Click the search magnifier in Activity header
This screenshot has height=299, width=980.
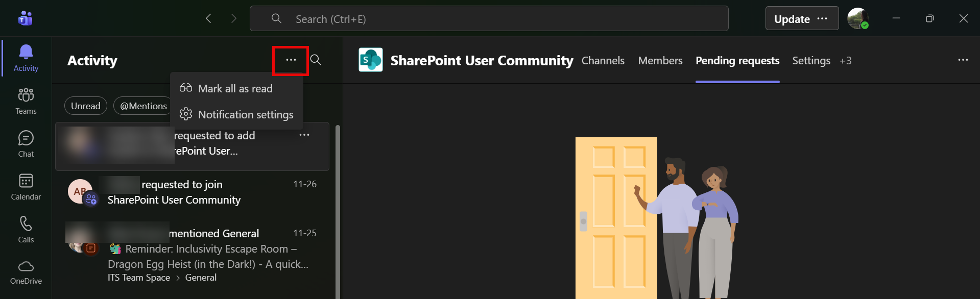pos(316,60)
